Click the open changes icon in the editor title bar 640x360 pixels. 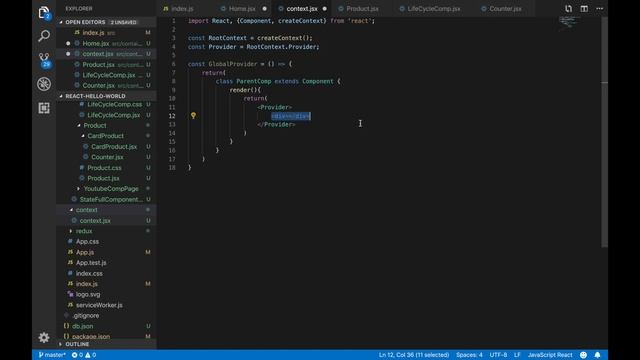click(x=568, y=9)
